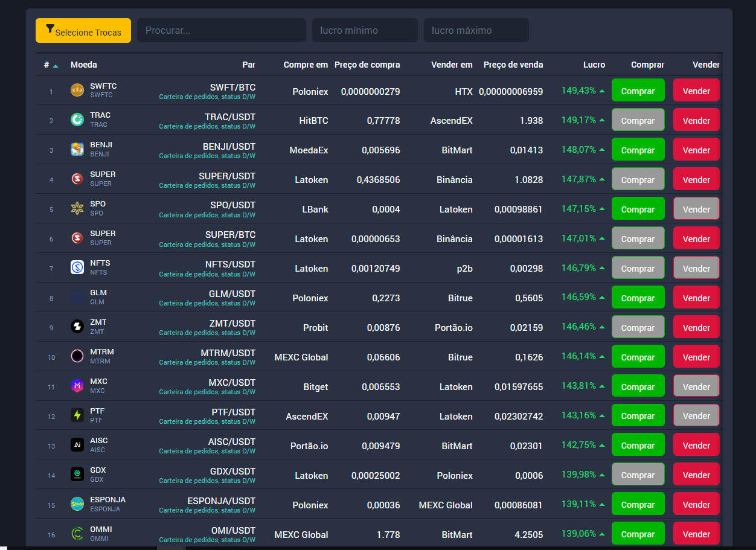Click the TRAC coin logo
This screenshot has height=550, width=756.
pos(77,120)
